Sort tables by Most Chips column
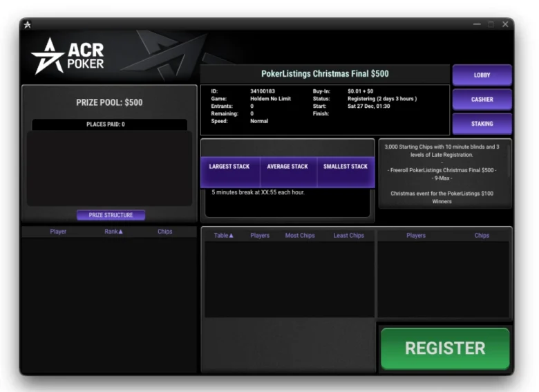The image size is (539, 392). tap(300, 236)
